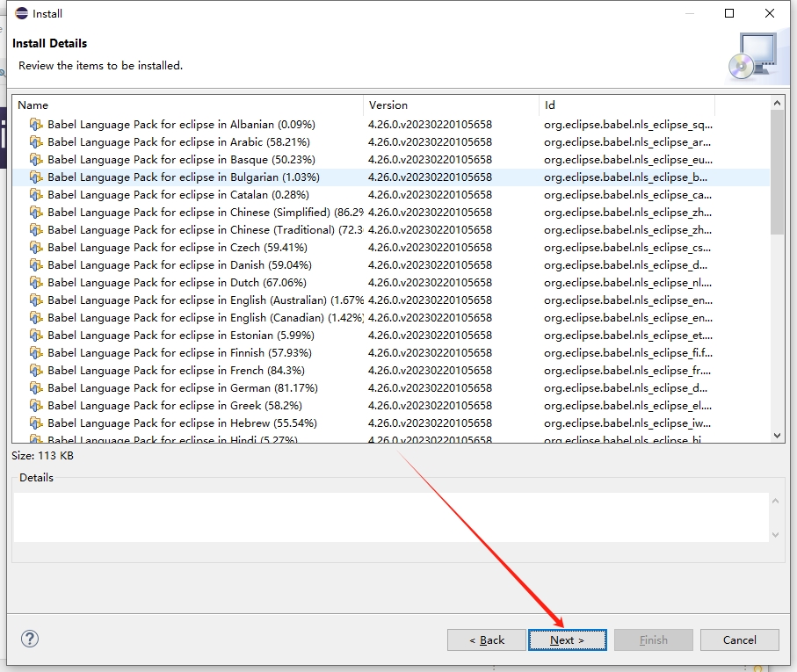Close the Install dialog window
Screen dimensions: 797x672
tap(770, 13)
